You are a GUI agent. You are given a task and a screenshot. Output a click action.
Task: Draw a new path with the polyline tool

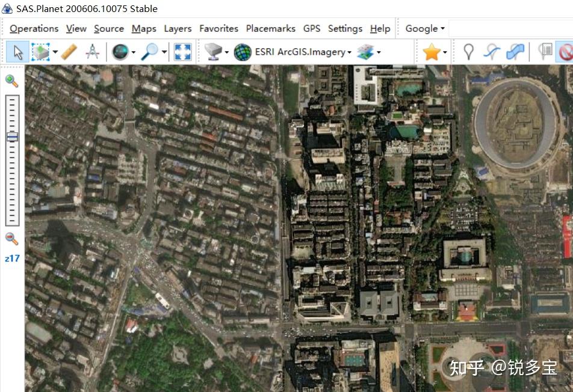(x=492, y=52)
